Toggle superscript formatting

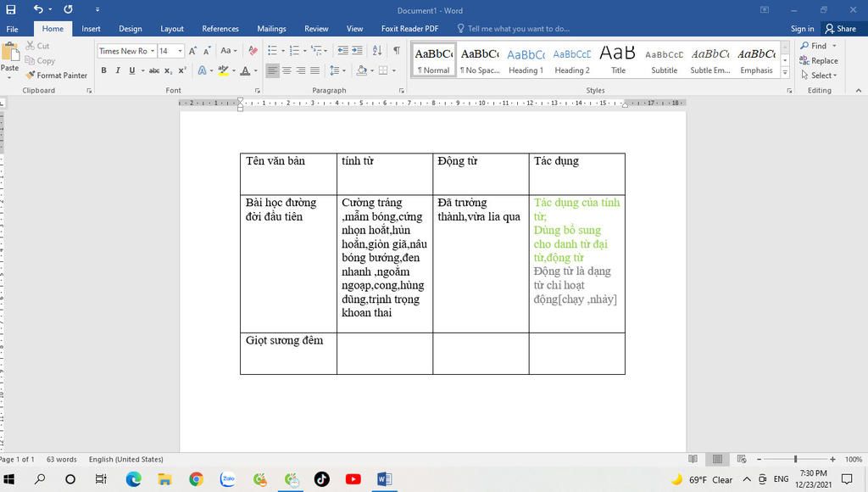182,70
